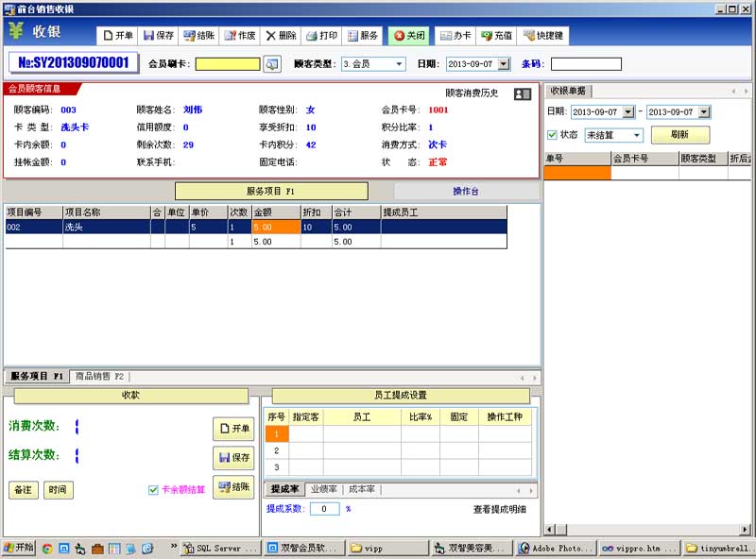Select the 成本率 tab
The height and width of the screenshot is (559, 756).
[x=362, y=489]
